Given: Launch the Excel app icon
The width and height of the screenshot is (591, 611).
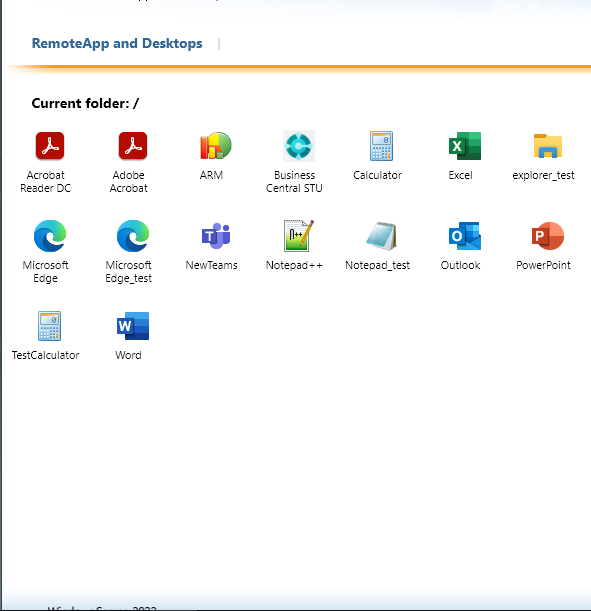Looking at the screenshot, I should [465, 146].
